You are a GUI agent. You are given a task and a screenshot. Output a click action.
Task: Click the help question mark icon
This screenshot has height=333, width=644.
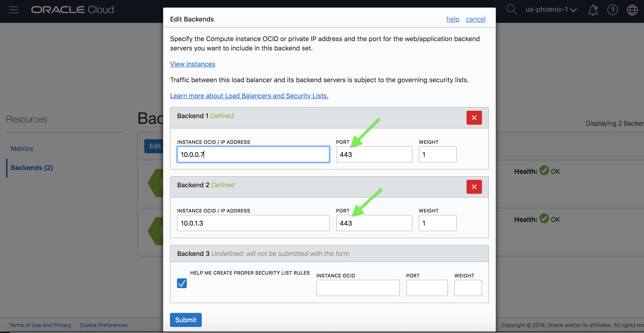coord(612,10)
